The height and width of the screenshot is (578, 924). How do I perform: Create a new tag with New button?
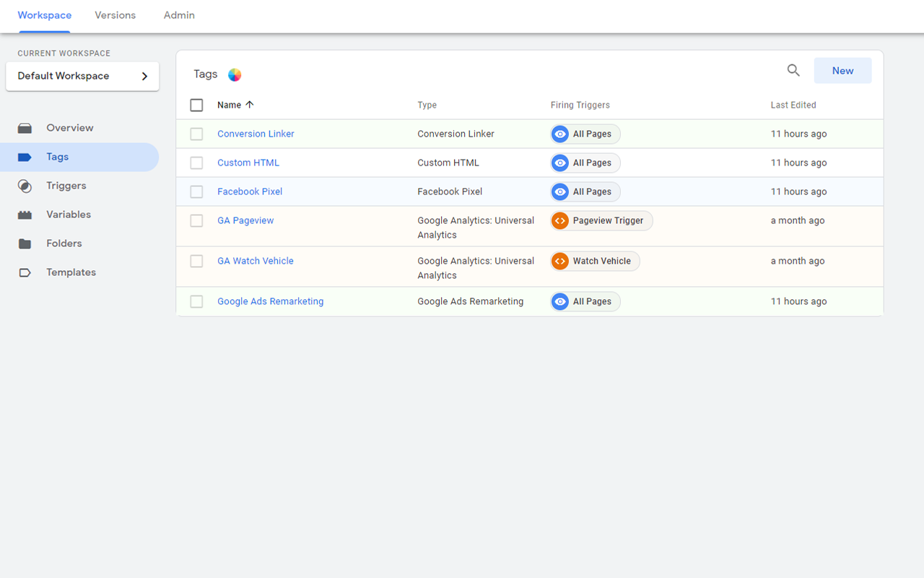842,71
